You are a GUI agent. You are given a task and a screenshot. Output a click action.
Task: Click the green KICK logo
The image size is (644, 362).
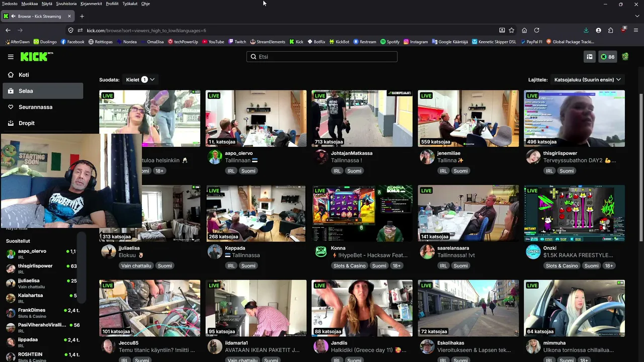[x=37, y=57]
